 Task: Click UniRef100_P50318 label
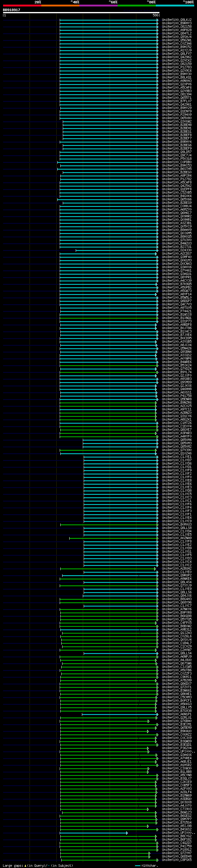coord(176,159)
